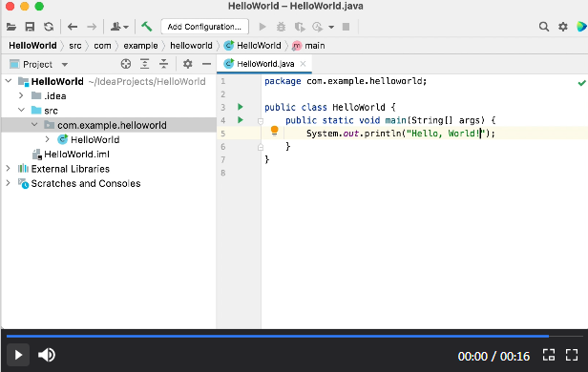Close the HelloWorld.java tab
Image resolution: width=588 pixels, height=372 pixels.
click(x=303, y=64)
